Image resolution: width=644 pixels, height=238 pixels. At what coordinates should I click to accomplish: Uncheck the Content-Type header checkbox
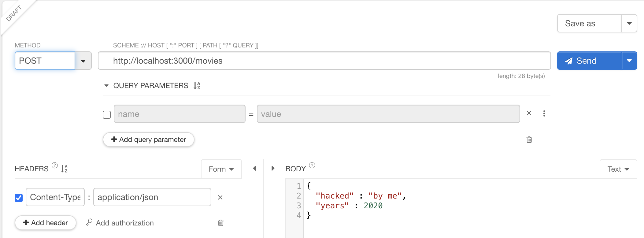pos(19,198)
